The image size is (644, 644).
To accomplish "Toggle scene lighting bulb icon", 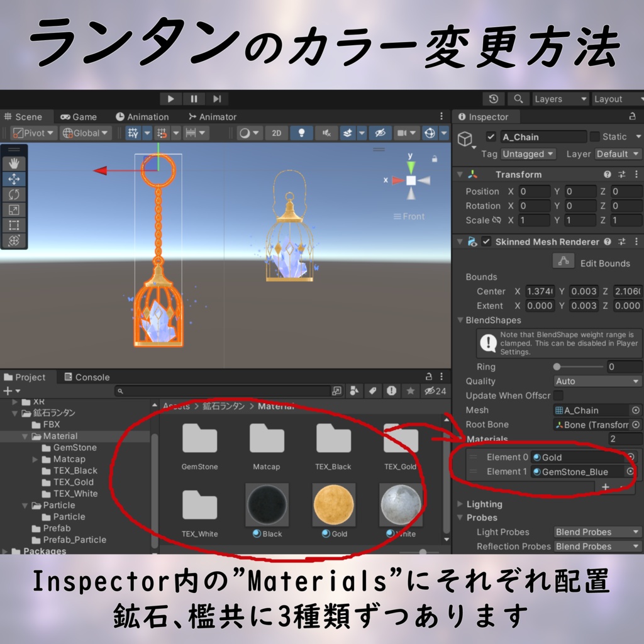I will click(301, 133).
